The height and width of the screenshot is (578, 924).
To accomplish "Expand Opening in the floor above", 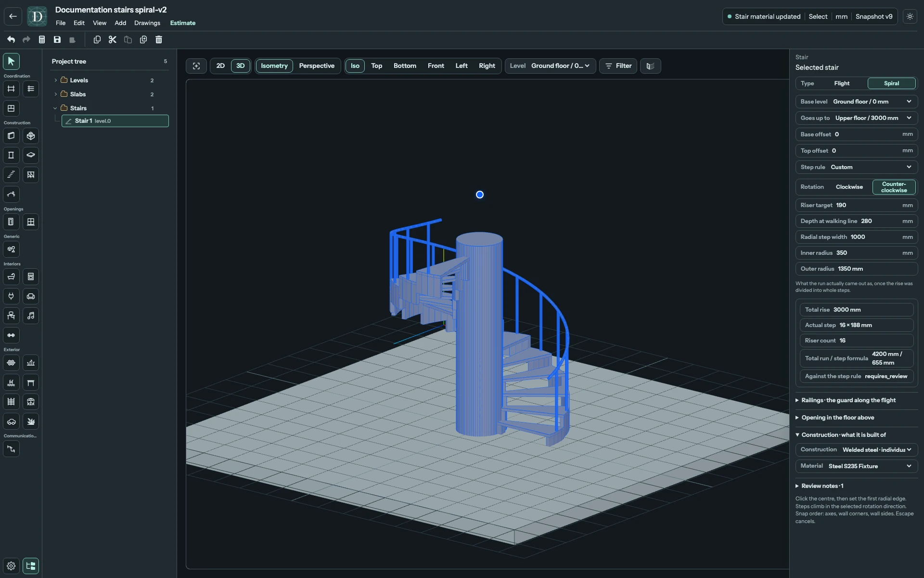I will pyautogui.click(x=857, y=418).
